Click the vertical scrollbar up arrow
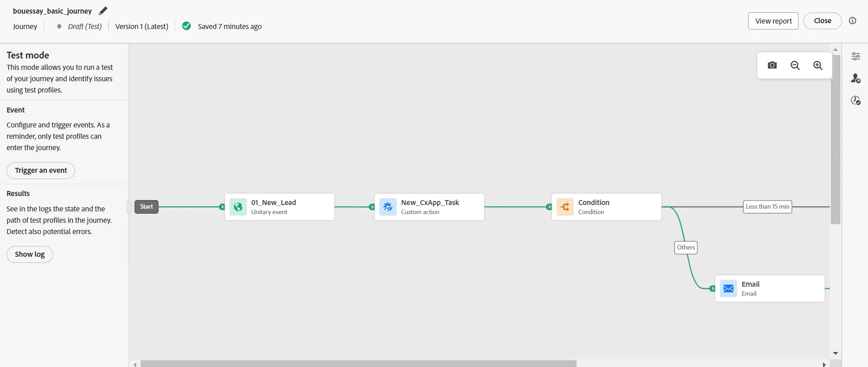Viewport: 868px width, 367px height. point(835,49)
